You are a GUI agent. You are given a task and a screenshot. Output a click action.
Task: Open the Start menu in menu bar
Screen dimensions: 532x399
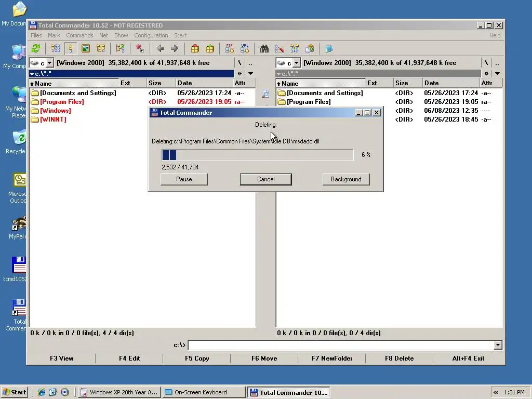click(x=180, y=35)
